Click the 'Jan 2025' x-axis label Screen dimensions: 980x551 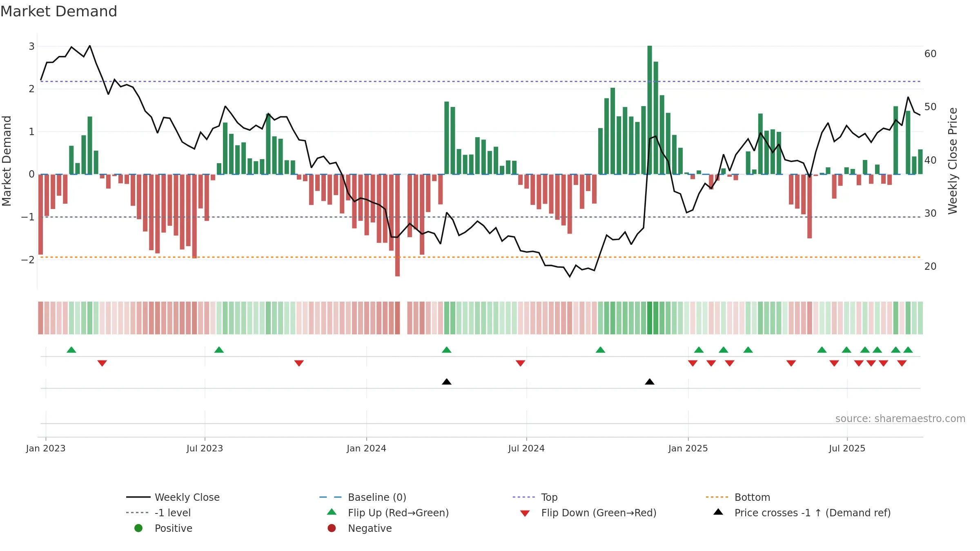[688, 448]
